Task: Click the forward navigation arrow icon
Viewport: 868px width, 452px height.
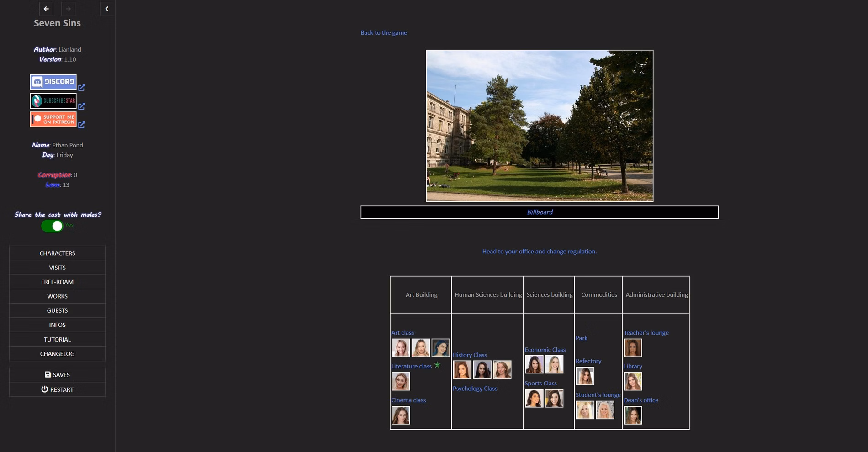Action: (68, 9)
